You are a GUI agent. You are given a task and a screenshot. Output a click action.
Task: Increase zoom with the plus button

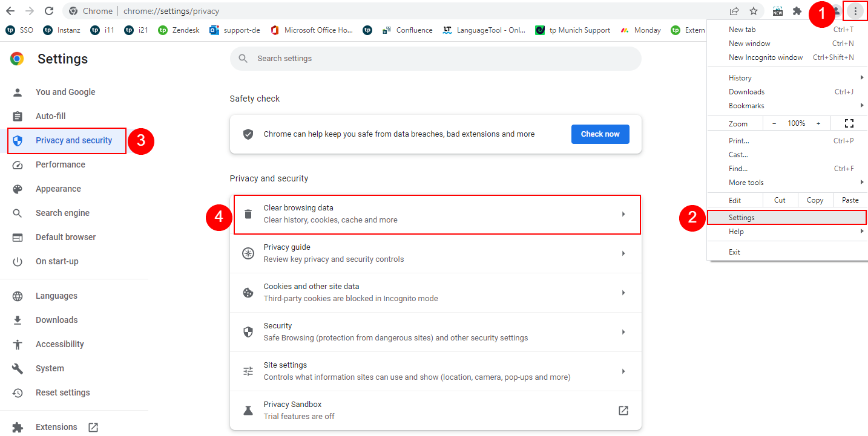tap(818, 123)
